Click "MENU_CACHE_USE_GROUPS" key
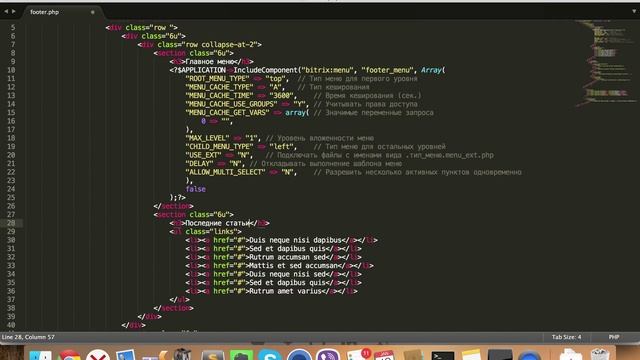640x360 pixels. point(231,104)
